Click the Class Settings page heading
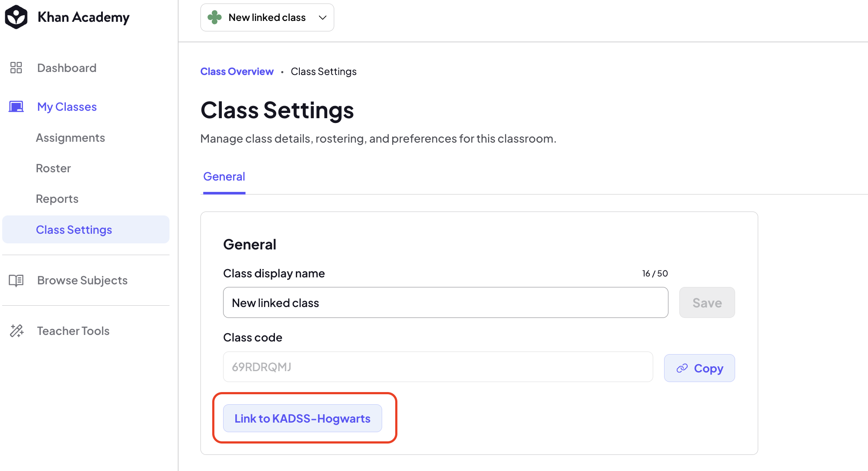 tap(277, 110)
